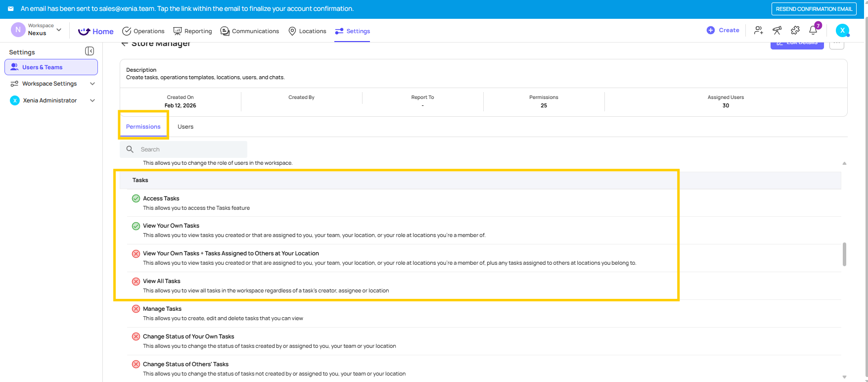Open the telescope explore icon
Screen dimensions: 868x382
[777, 31]
